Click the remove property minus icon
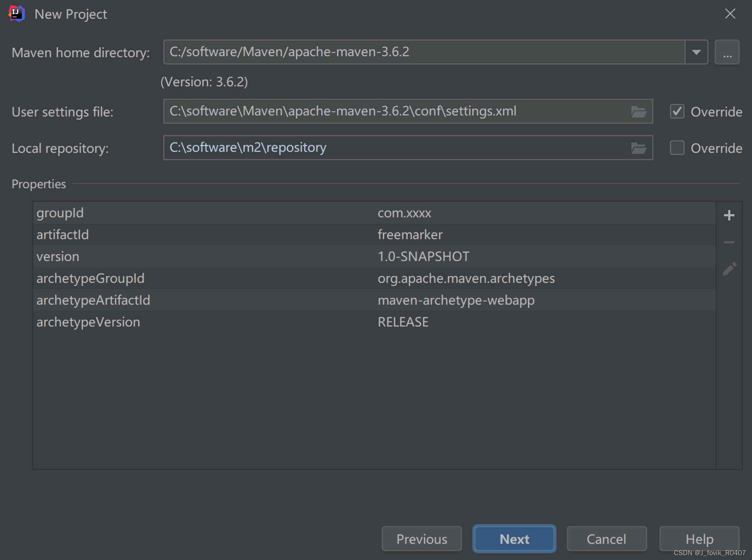 click(x=729, y=242)
